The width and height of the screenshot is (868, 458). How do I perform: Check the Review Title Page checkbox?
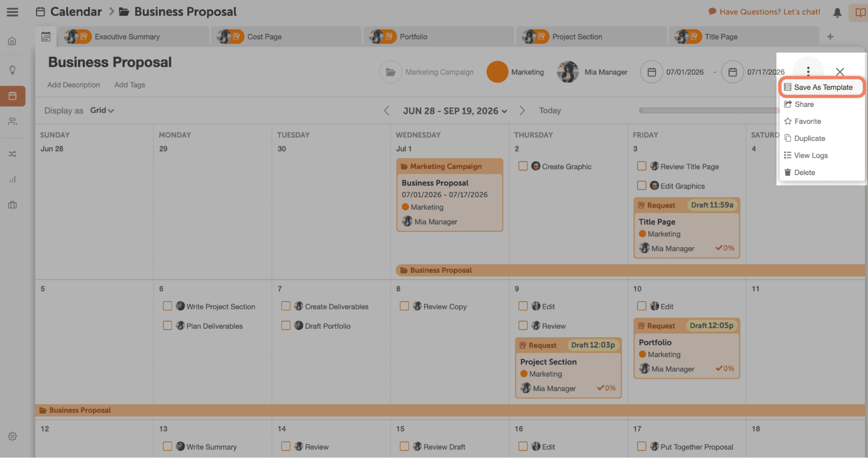642,166
